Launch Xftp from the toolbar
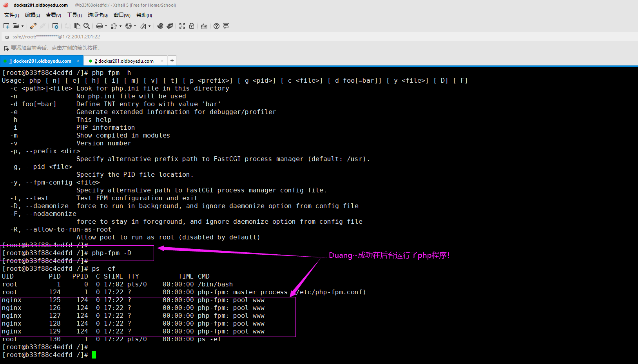This screenshot has width=638, height=364. tap(170, 26)
